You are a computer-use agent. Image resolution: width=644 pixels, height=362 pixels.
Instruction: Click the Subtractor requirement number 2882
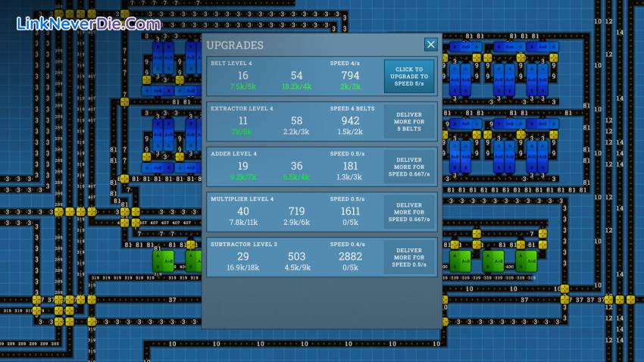pyautogui.click(x=350, y=257)
